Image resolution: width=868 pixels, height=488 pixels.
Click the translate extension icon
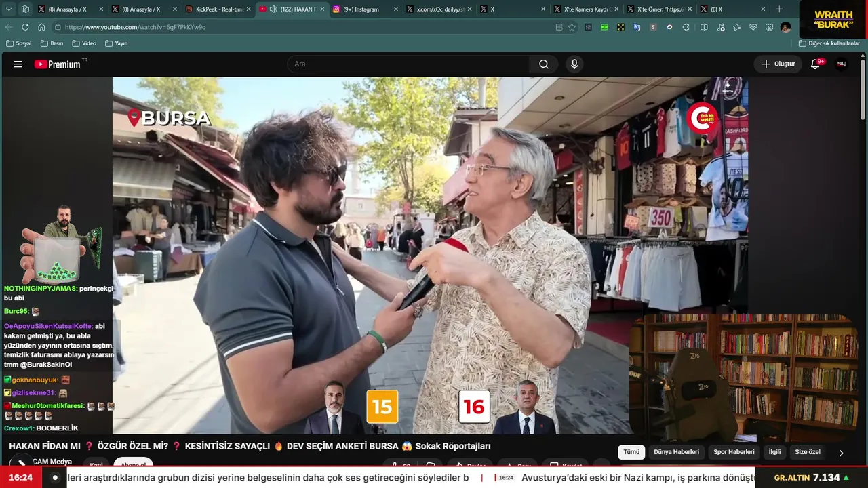pos(637,27)
